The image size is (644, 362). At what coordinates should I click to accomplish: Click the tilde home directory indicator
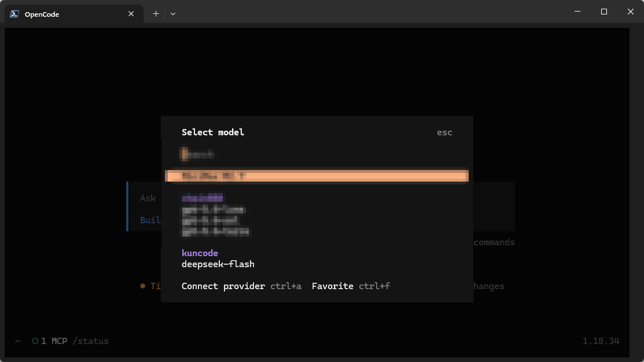[x=18, y=341]
